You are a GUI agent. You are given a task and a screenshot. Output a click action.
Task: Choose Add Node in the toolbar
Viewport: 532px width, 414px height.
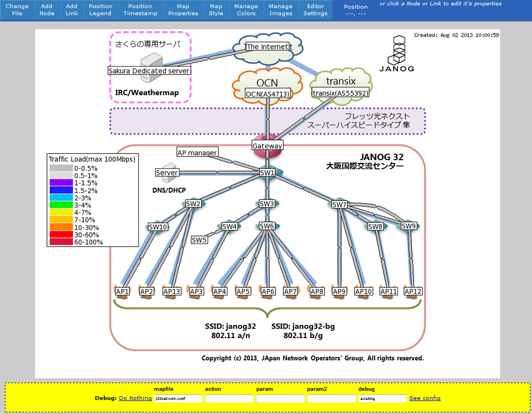[47, 10]
